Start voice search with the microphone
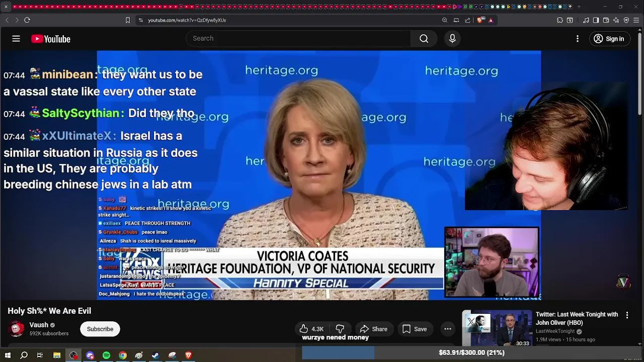Image resolution: width=644 pixels, height=362 pixels. tap(452, 39)
